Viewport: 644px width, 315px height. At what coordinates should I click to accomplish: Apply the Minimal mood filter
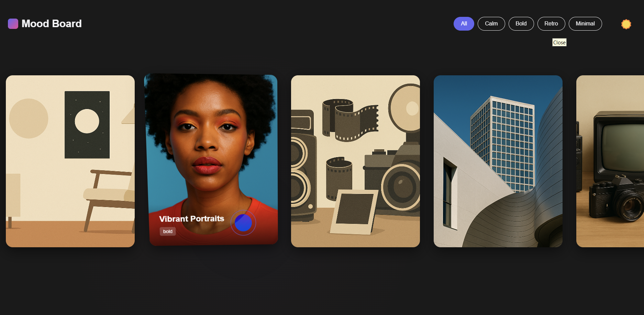585,24
